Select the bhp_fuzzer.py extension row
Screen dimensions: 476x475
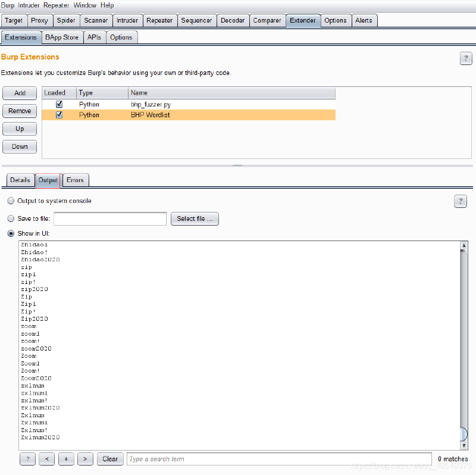pyautogui.click(x=189, y=104)
